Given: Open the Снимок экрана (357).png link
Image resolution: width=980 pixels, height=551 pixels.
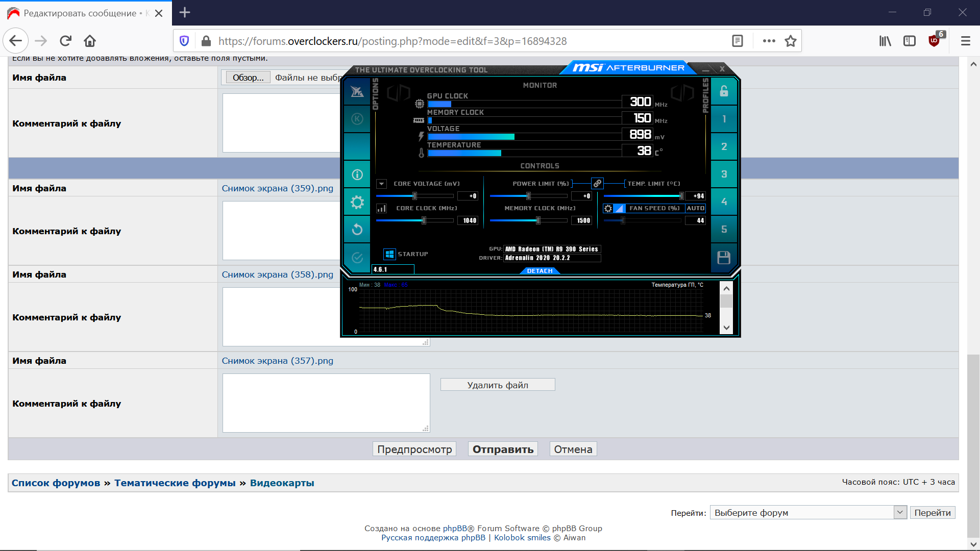Looking at the screenshot, I should click(277, 361).
